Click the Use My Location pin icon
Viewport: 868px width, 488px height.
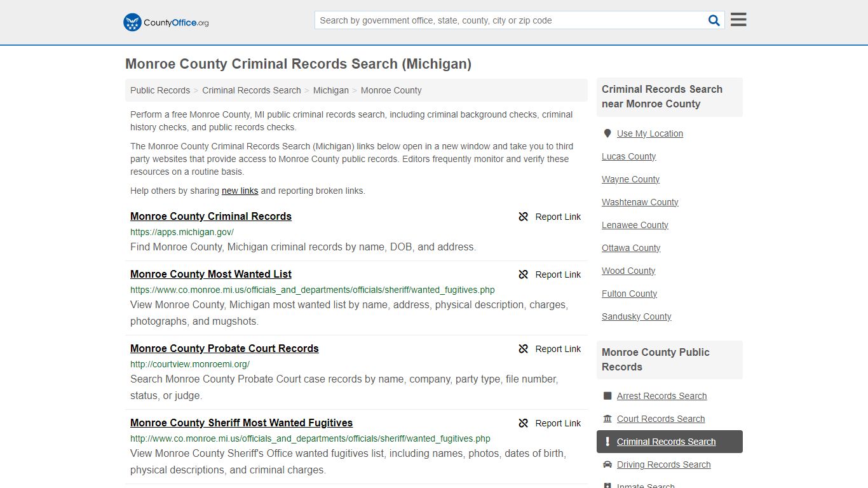pyautogui.click(x=607, y=133)
